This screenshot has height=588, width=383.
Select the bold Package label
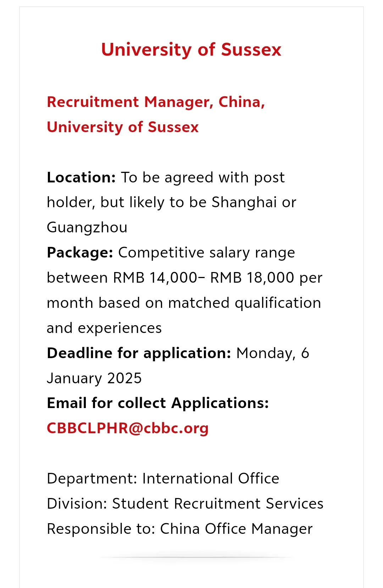80,253
